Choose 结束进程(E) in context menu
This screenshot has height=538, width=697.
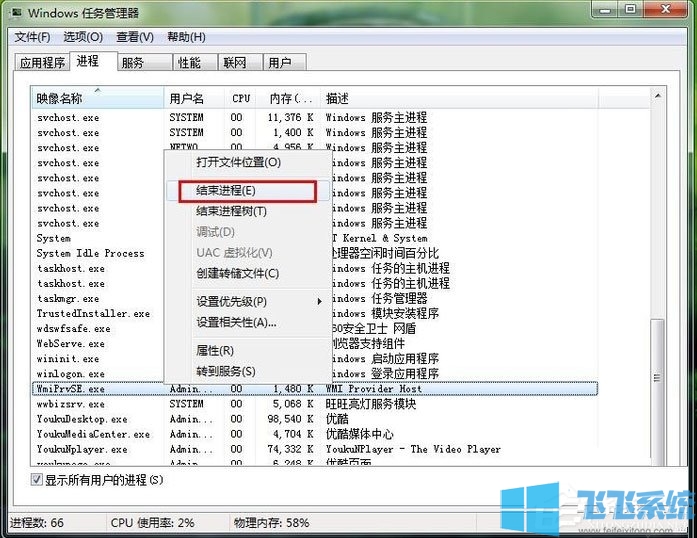click(248, 191)
